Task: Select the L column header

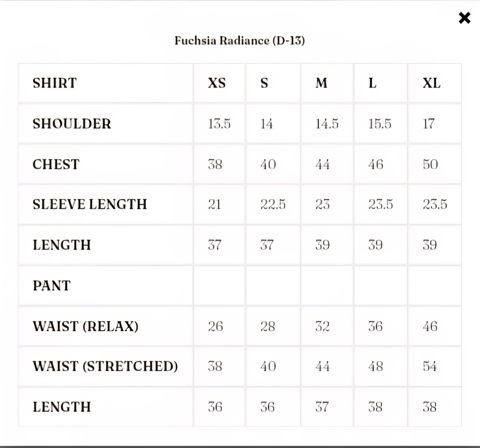Action: click(373, 83)
